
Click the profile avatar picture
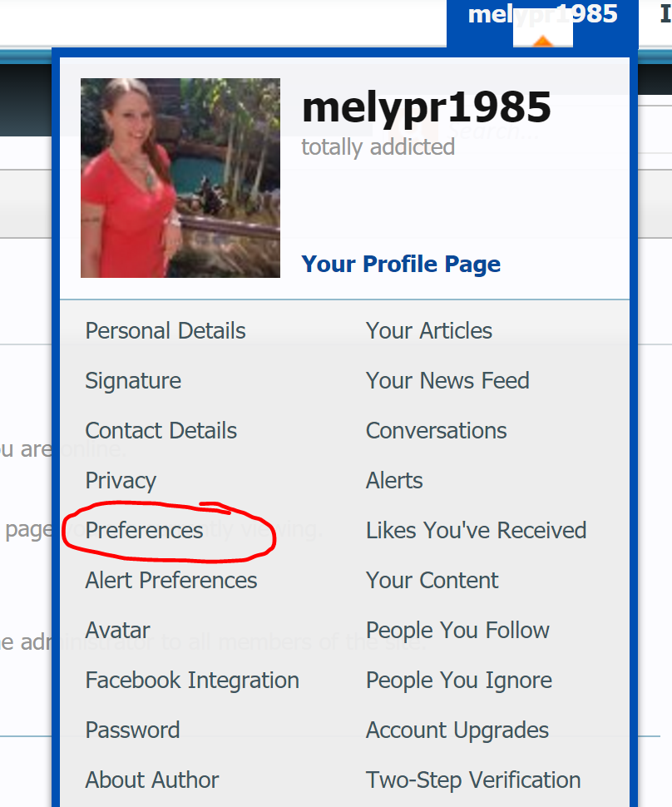click(180, 178)
